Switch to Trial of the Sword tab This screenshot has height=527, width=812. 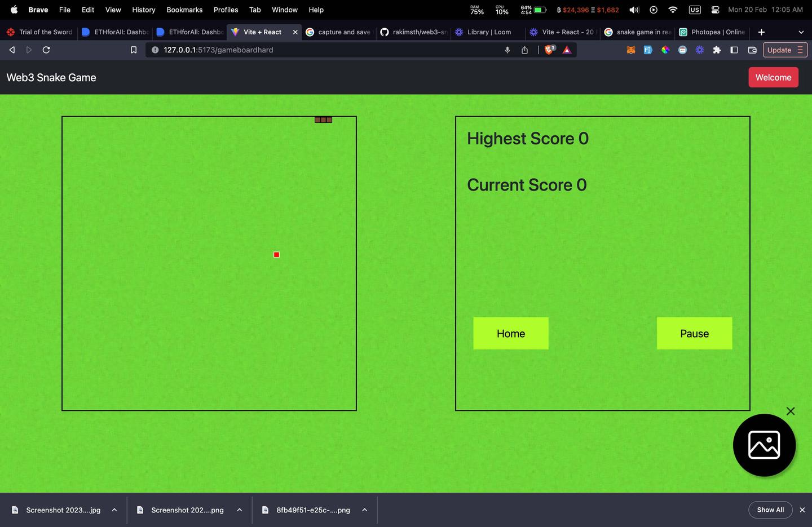point(39,32)
